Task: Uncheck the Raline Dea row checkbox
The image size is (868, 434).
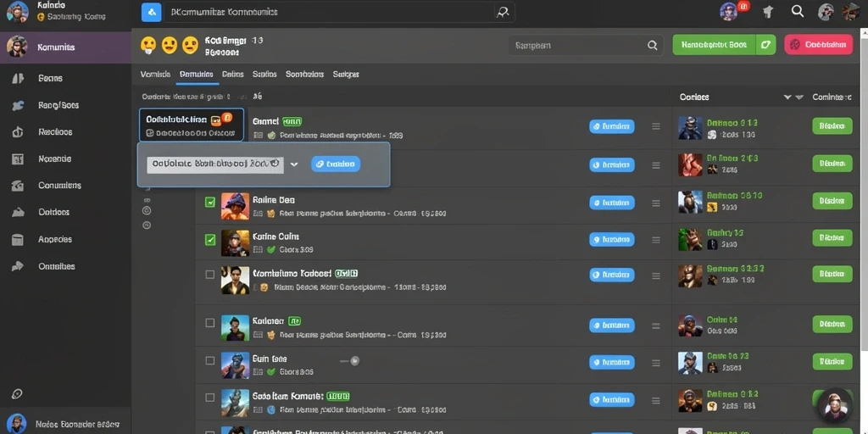Action: pos(210,203)
